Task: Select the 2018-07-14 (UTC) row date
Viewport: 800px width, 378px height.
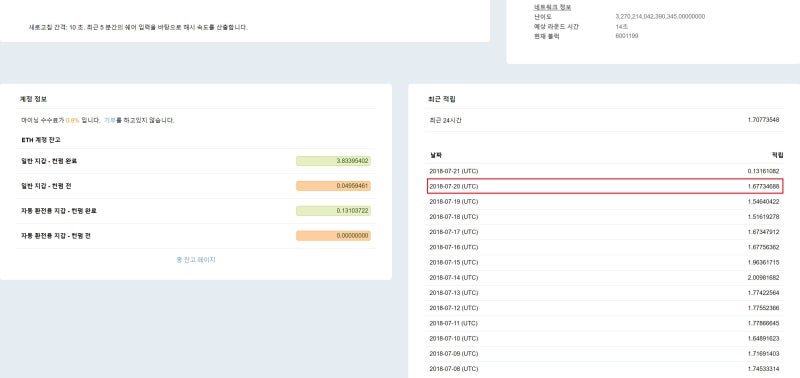Action: tap(454, 278)
